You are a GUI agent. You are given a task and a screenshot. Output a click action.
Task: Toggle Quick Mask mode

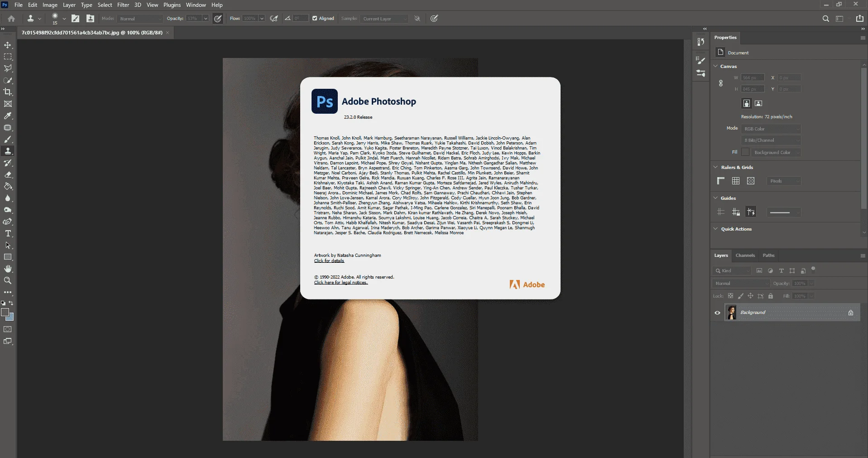(x=8, y=329)
